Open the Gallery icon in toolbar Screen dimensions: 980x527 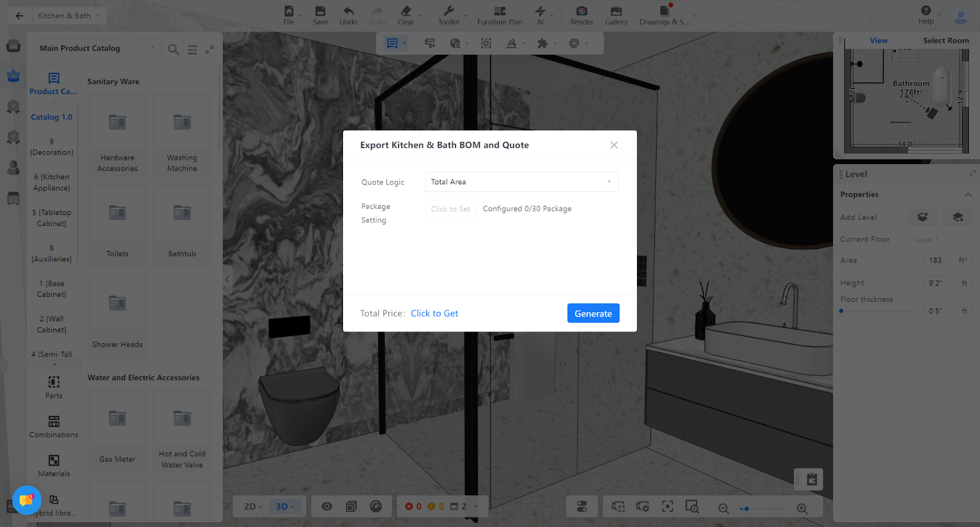pyautogui.click(x=616, y=12)
